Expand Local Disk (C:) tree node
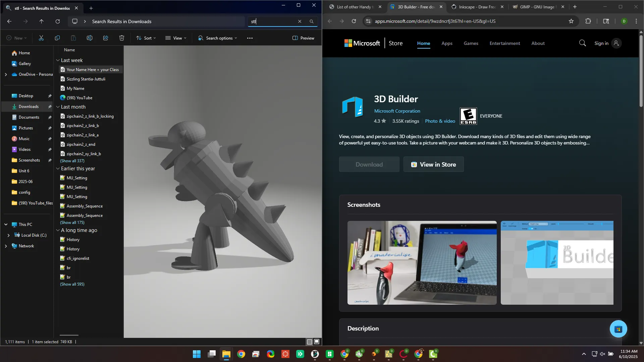 pos(8,235)
